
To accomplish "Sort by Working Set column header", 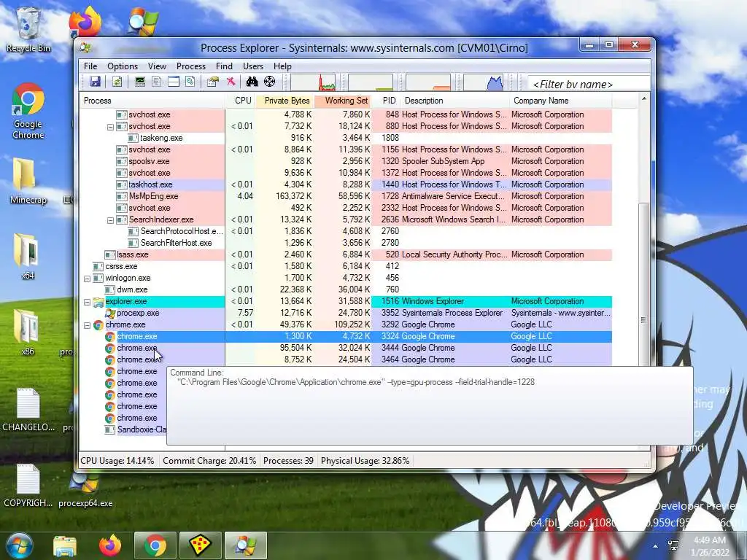I will (344, 101).
